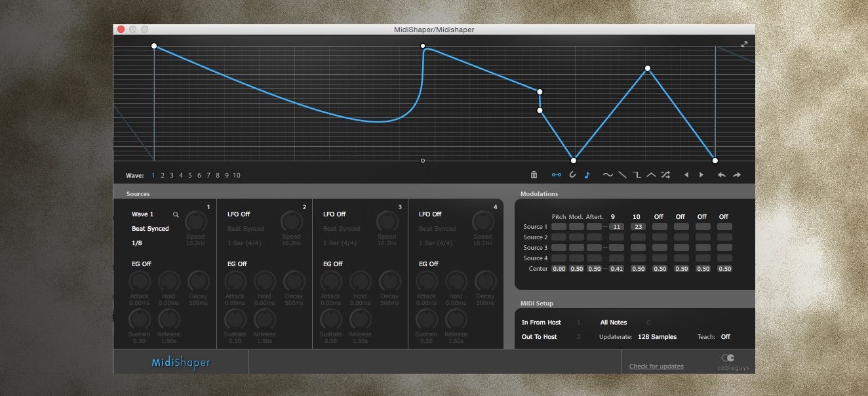Click the Source 2 Mod. modulation slot

click(x=576, y=237)
